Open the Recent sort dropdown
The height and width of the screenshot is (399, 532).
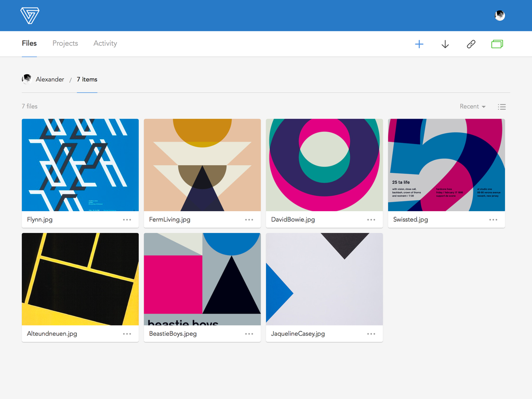click(473, 106)
